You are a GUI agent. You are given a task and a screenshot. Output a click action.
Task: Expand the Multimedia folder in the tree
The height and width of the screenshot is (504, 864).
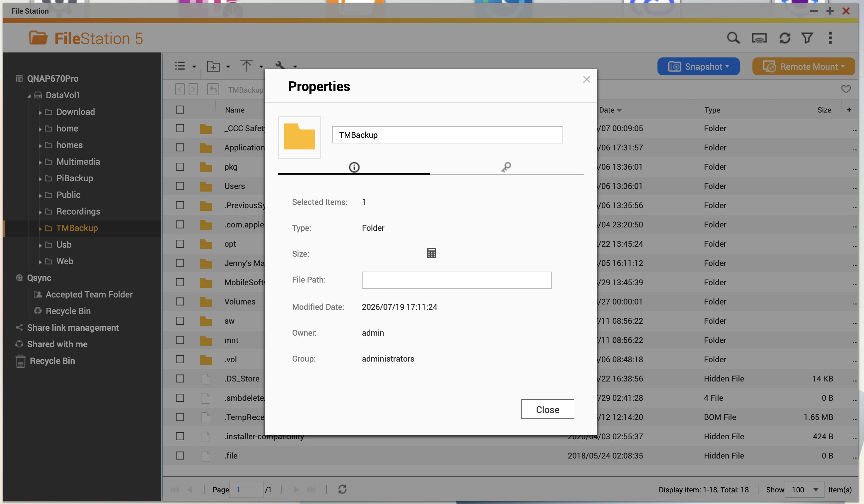click(40, 162)
